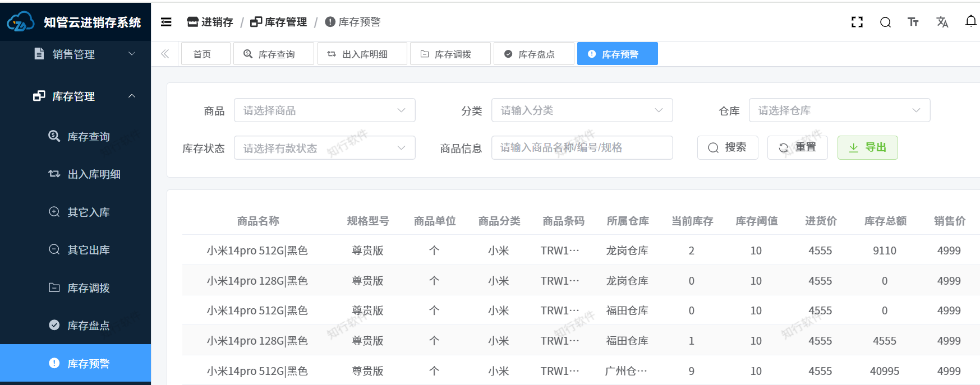Viewport: 980px width, 385px height.
Task: Click the fullscreen toggle icon
Action: coord(857,22)
